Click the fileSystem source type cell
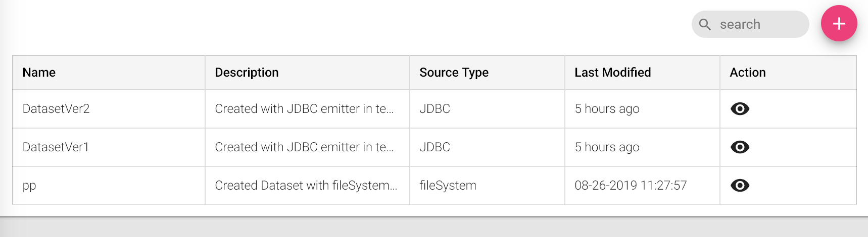 (448, 186)
